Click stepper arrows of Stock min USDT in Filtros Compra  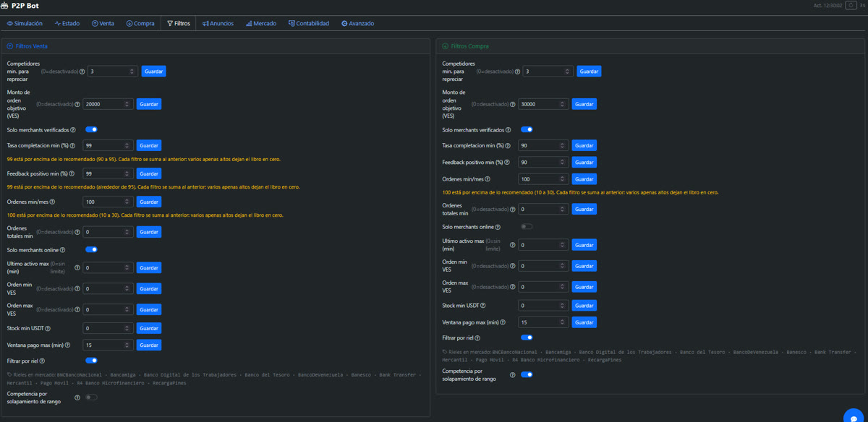pyautogui.click(x=563, y=306)
